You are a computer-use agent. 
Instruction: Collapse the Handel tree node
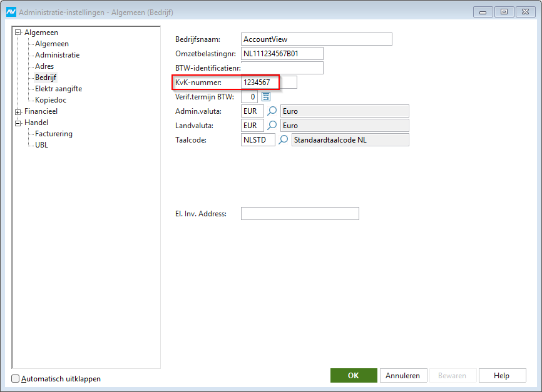click(x=18, y=123)
